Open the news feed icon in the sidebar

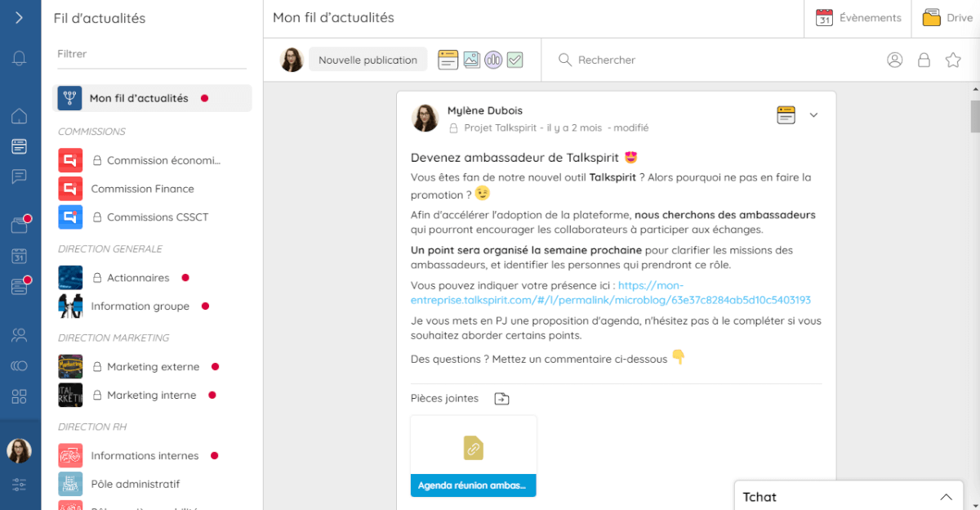point(19,146)
